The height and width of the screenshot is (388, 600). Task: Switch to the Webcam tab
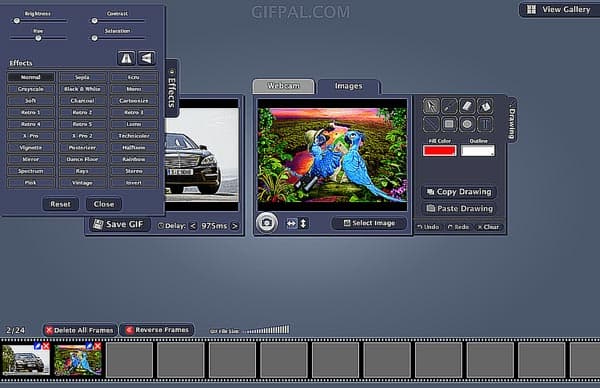tap(283, 86)
